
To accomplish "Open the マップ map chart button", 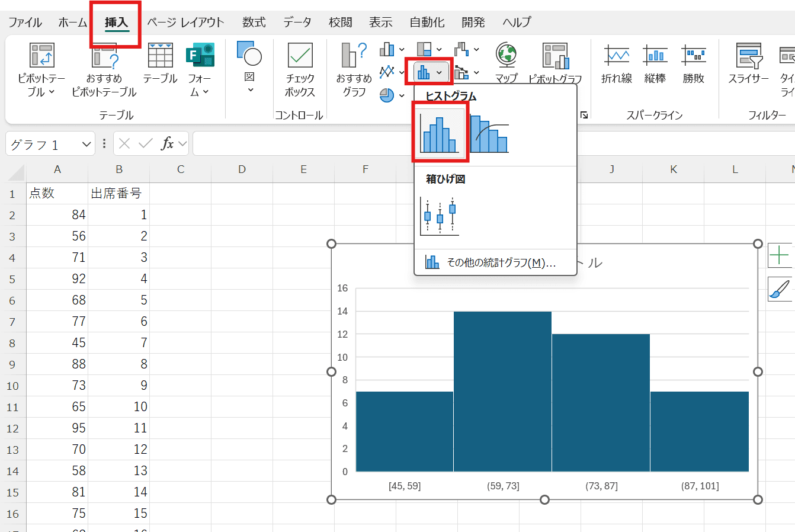I will (x=506, y=62).
